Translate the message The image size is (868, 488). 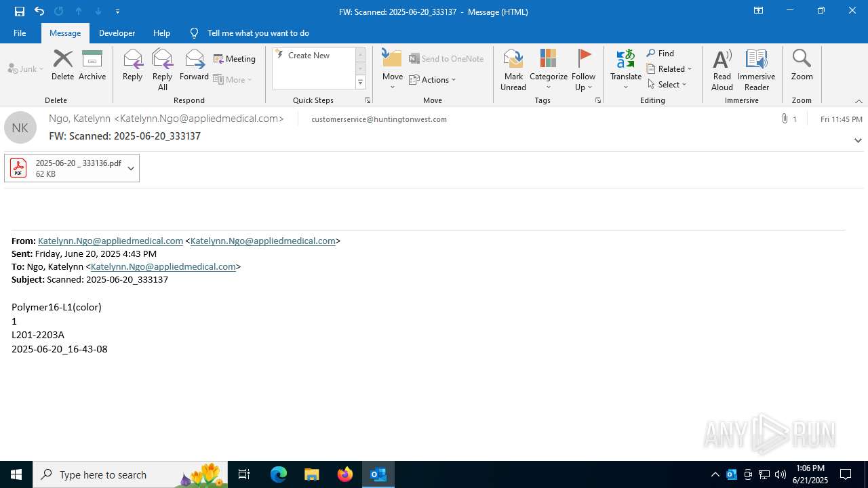[x=625, y=69]
